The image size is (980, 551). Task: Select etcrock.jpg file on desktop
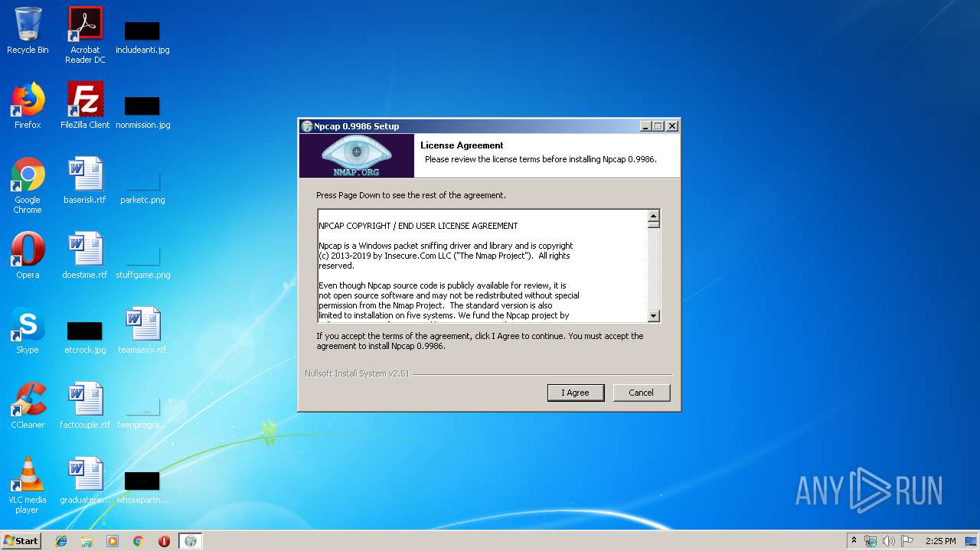(85, 337)
